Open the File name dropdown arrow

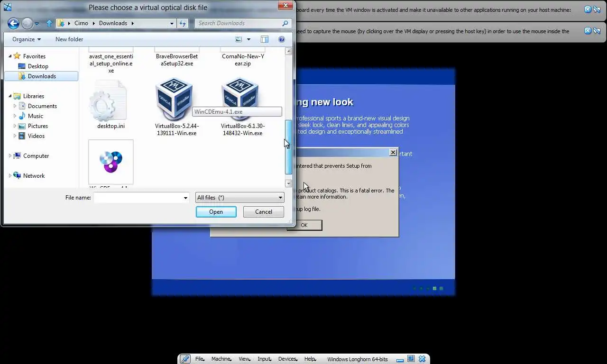click(x=185, y=198)
